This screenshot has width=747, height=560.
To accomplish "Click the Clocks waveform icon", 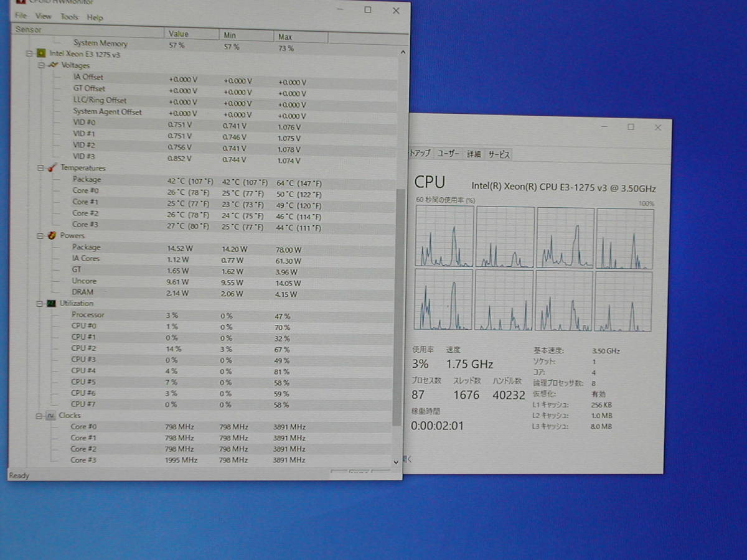I will point(50,416).
